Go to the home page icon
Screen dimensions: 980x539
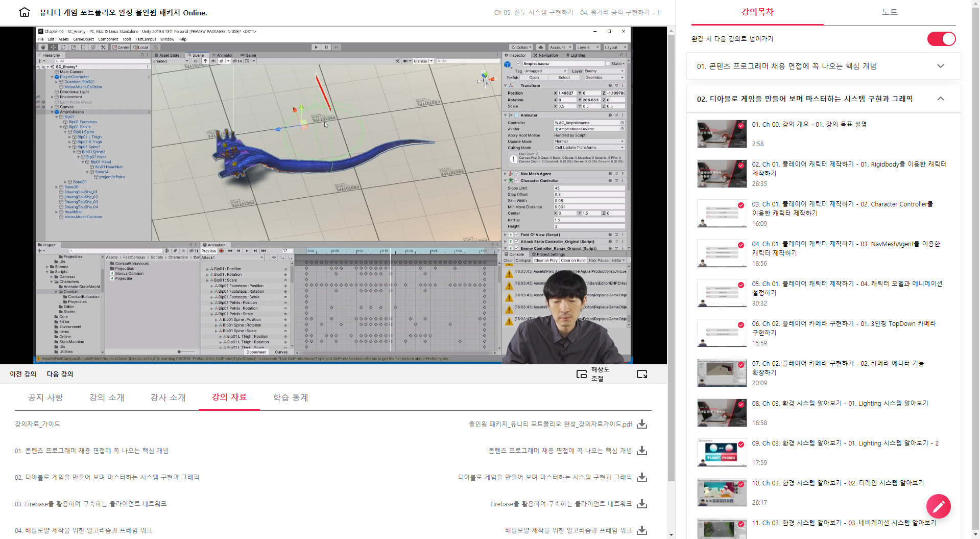[25, 12]
